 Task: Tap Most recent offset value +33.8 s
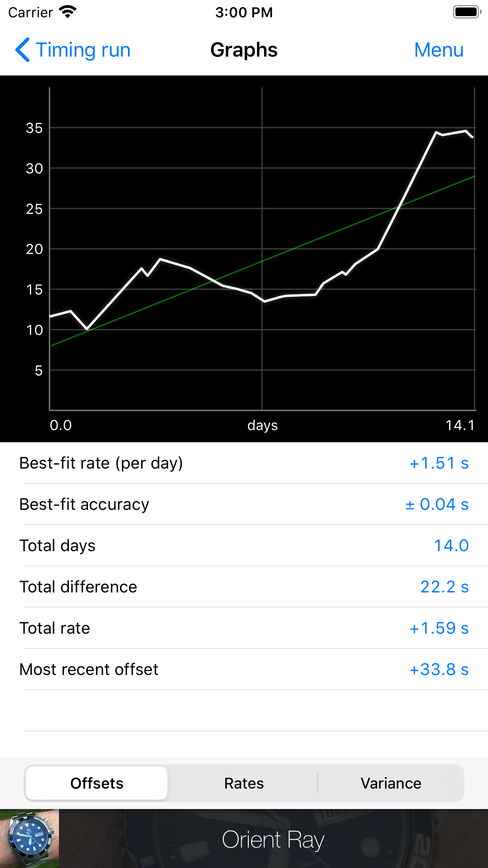[x=439, y=669]
